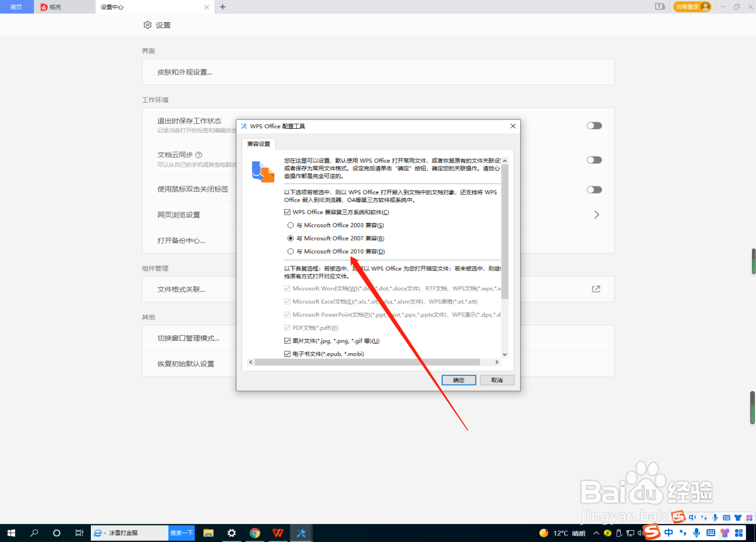
Task: Show hidden tray icons with the caret
Action: (596, 533)
